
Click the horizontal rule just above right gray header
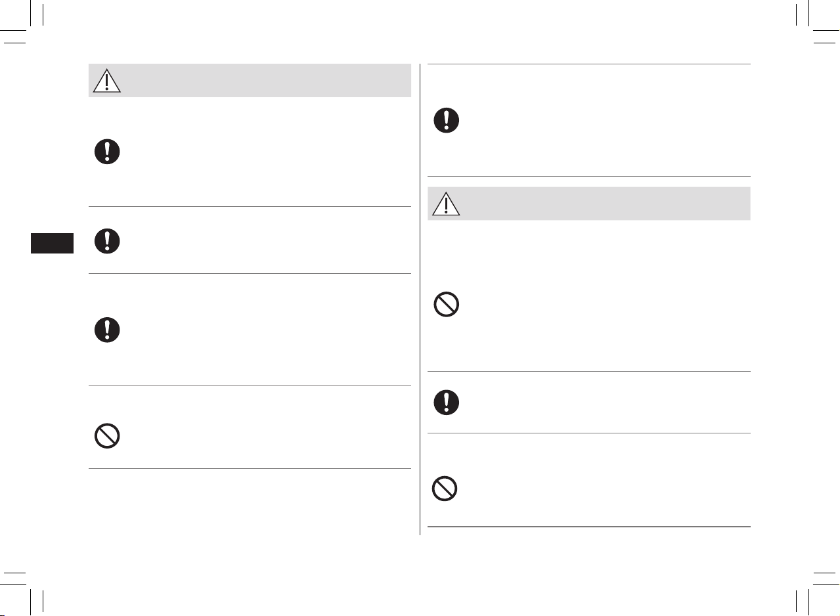point(589,176)
